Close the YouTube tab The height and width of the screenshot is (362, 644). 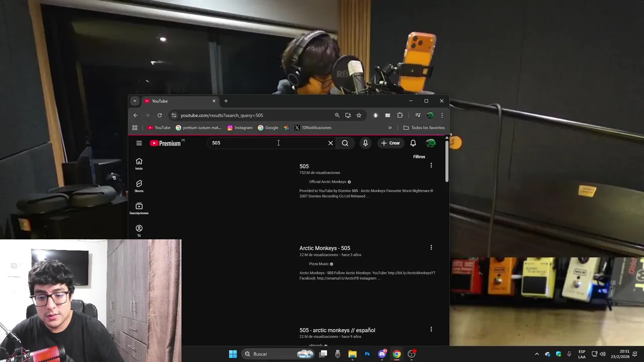pyautogui.click(x=214, y=101)
